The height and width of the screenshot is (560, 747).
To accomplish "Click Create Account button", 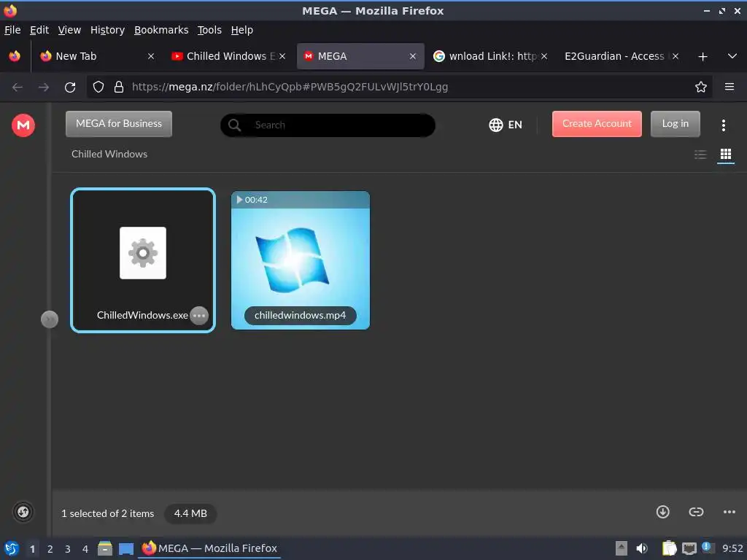I will (x=597, y=124).
